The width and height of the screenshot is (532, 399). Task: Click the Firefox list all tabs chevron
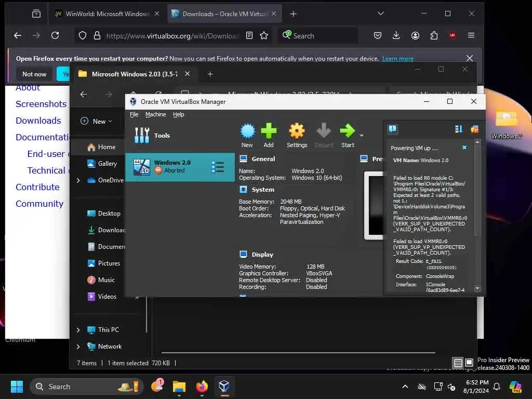coord(381,14)
